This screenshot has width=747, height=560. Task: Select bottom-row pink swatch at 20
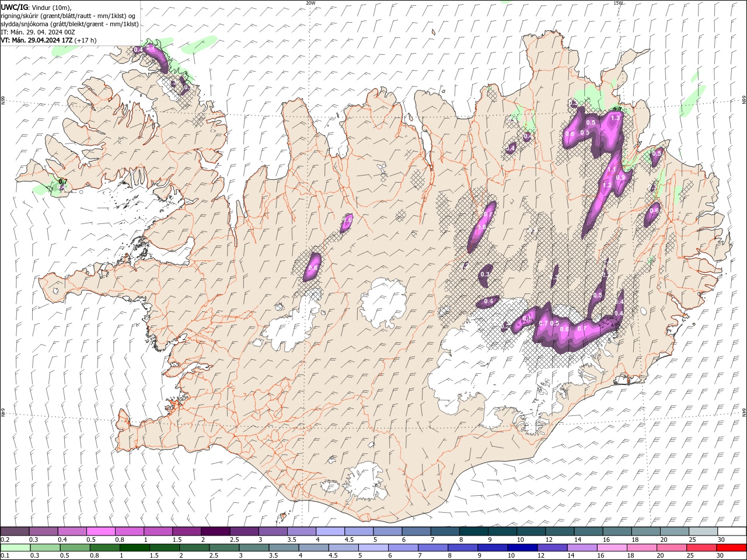pyautogui.click(x=672, y=548)
